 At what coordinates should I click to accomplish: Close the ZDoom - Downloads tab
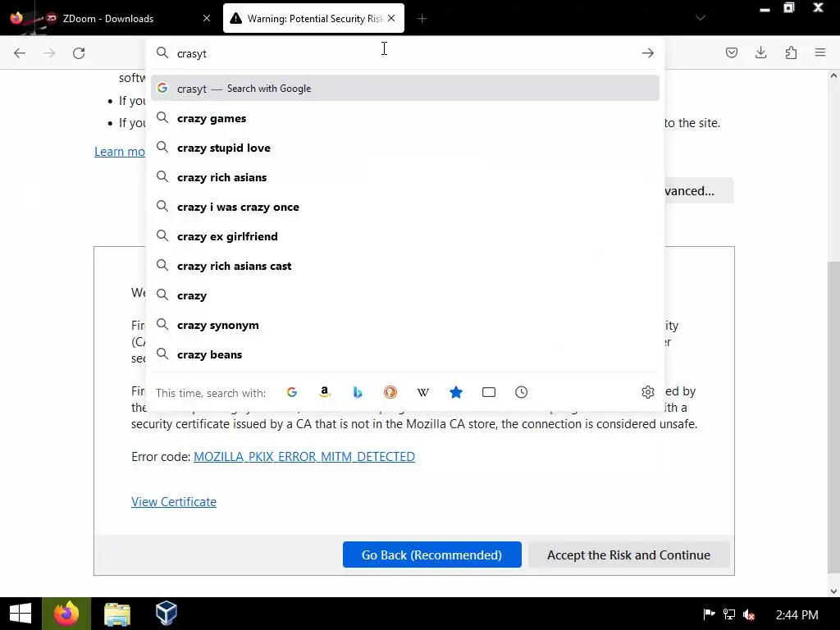[x=207, y=18]
